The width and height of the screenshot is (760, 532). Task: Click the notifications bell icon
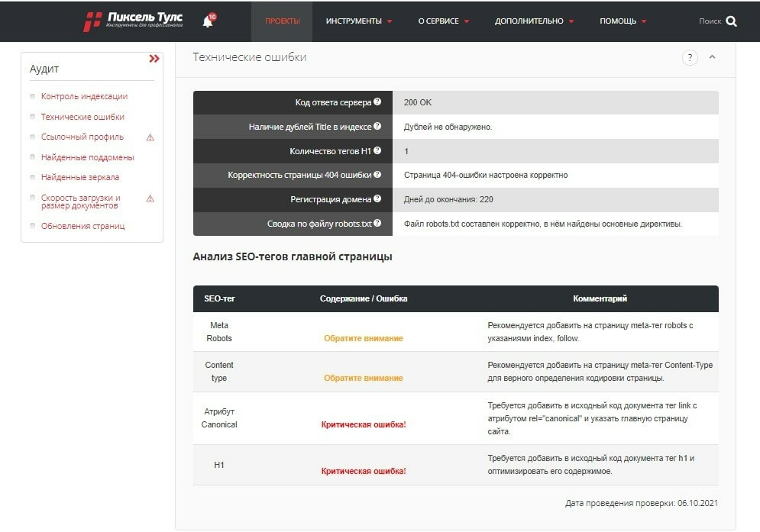point(208,21)
